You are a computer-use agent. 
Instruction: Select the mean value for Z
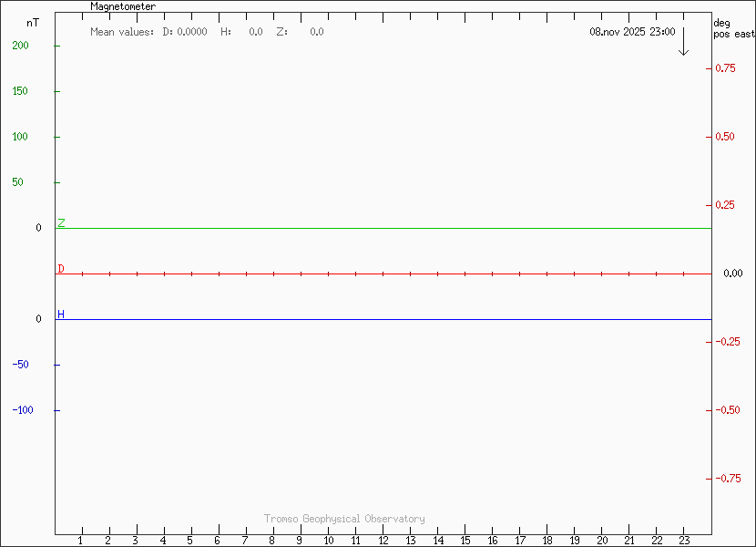(x=316, y=32)
